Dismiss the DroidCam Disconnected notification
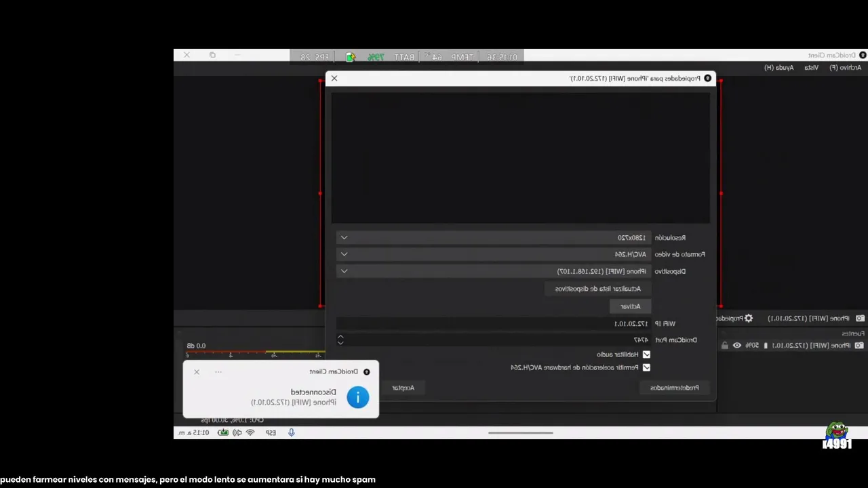Image resolution: width=868 pixels, height=488 pixels. (197, 371)
